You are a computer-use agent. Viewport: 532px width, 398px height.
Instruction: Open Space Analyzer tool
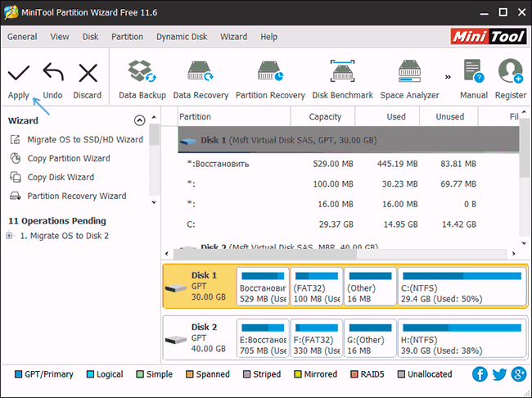click(409, 73)
